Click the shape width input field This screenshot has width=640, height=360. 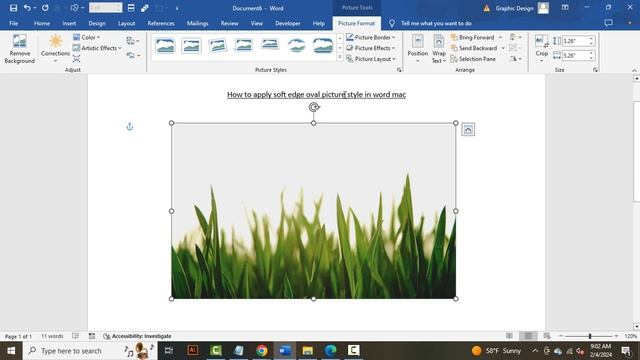click(575, 55)
